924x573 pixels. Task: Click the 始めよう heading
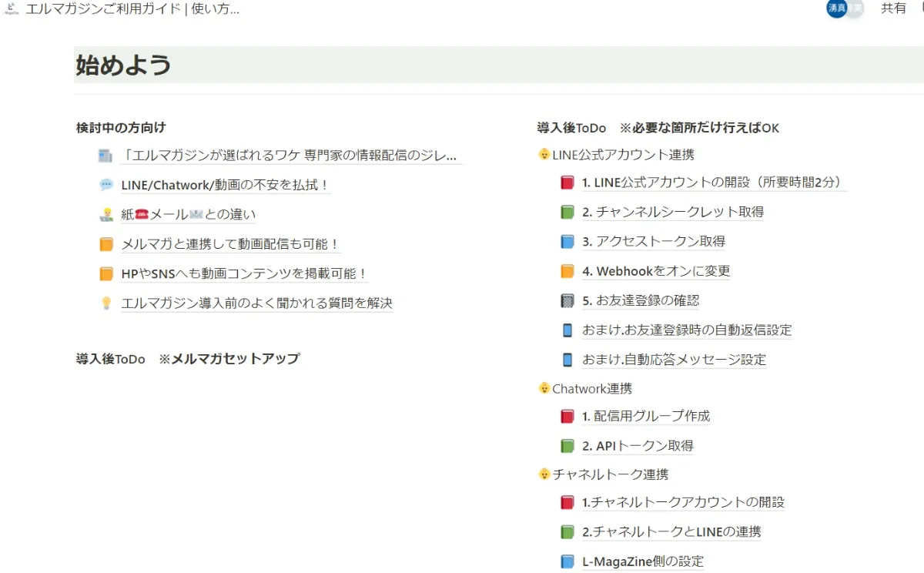click(123, 65)
